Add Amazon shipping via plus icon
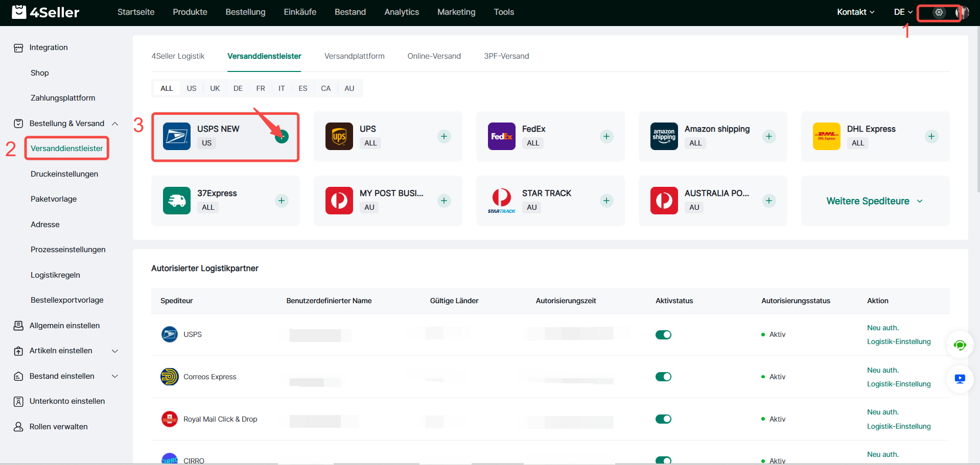Image resolution: width=980 pixels, height=465 pixels. pos(769,136)
